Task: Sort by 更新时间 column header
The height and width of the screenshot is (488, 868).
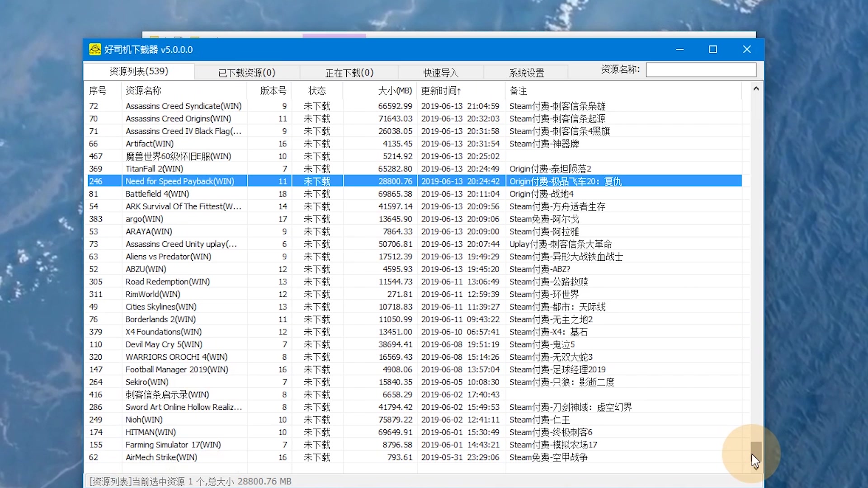Action: point(460,91)
